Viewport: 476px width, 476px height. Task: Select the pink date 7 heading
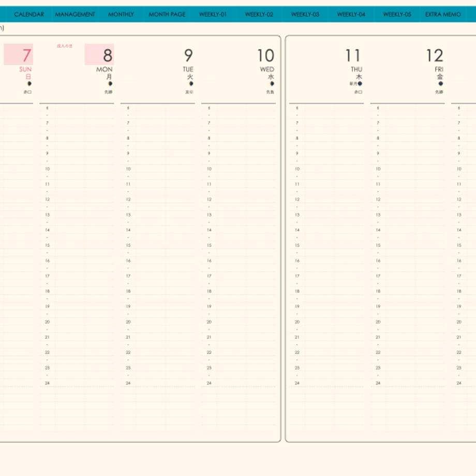tap(27, 55)
